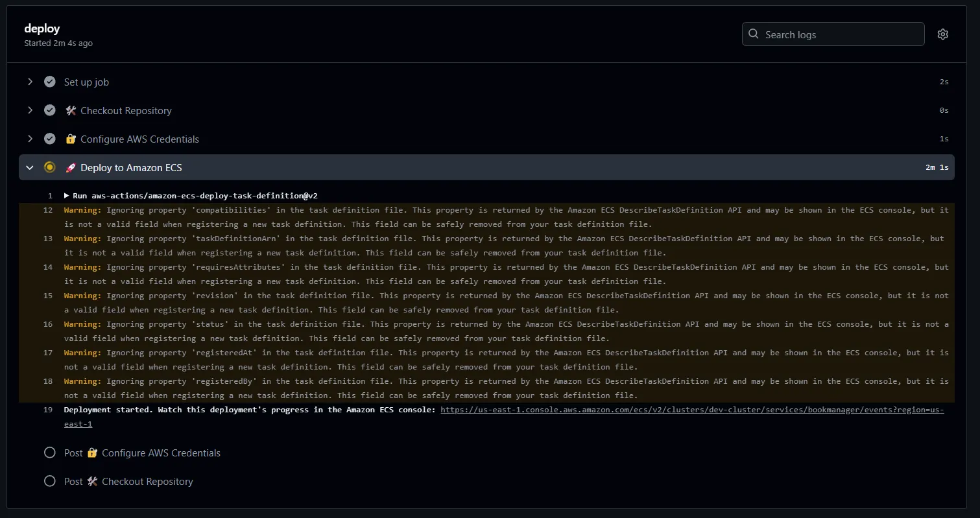Expand the Run aws-actions command triangle
Image resolution: width=980 pixels, height=518 pixels.
coord(67,195)
